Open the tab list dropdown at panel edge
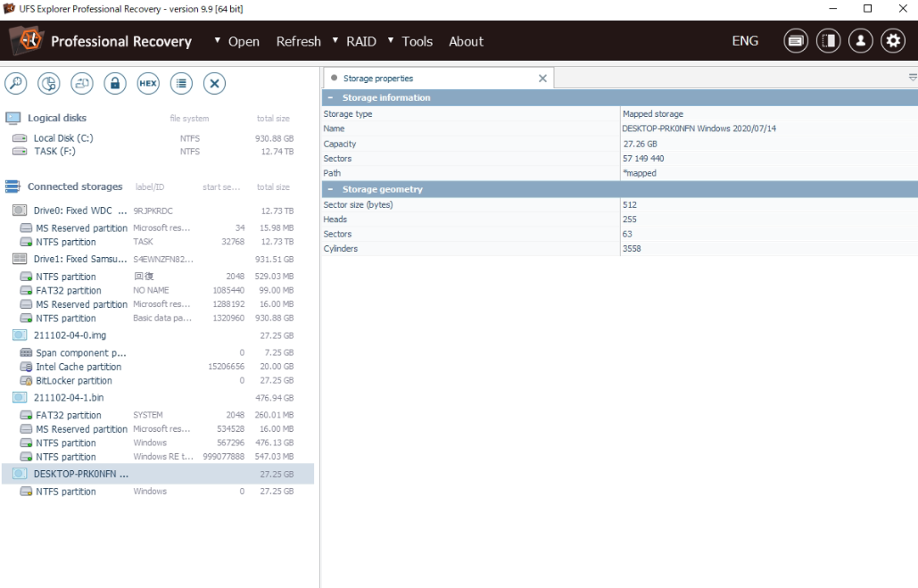 (x=912, y=78)
